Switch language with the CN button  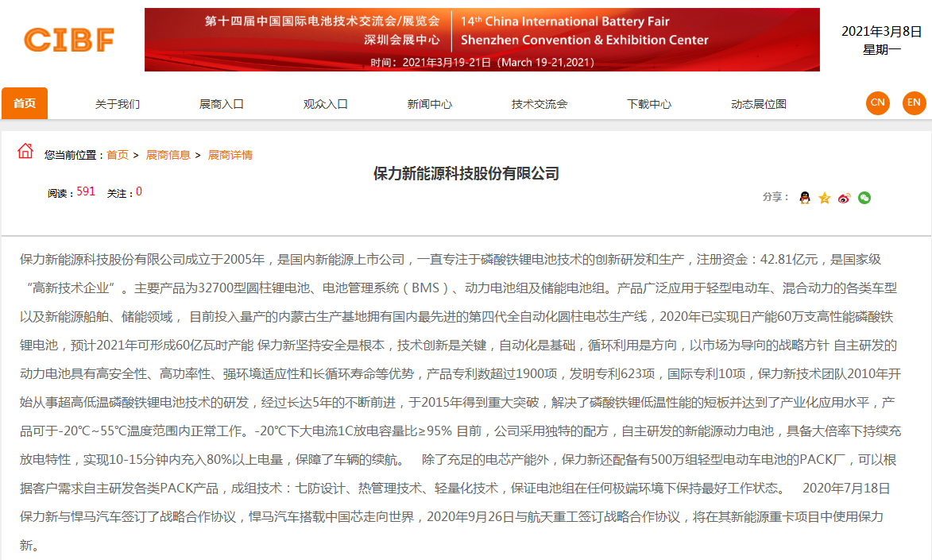[x=878, y=102]
